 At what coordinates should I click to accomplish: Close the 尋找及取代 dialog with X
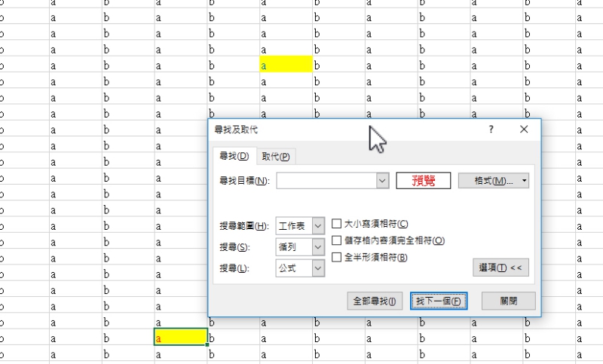(x=524, y=130)
